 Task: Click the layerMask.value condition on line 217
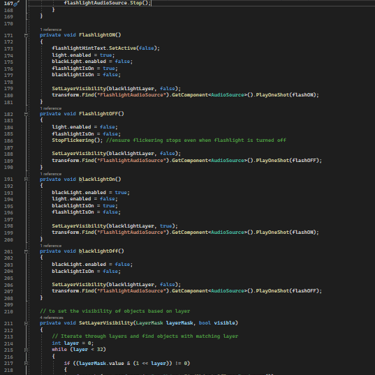(127, 363)
